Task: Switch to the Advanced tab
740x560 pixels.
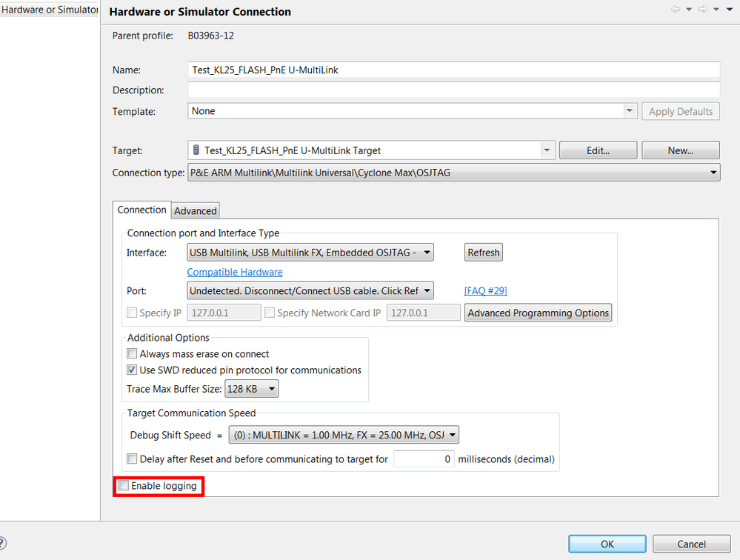Action: pos(196,211)
